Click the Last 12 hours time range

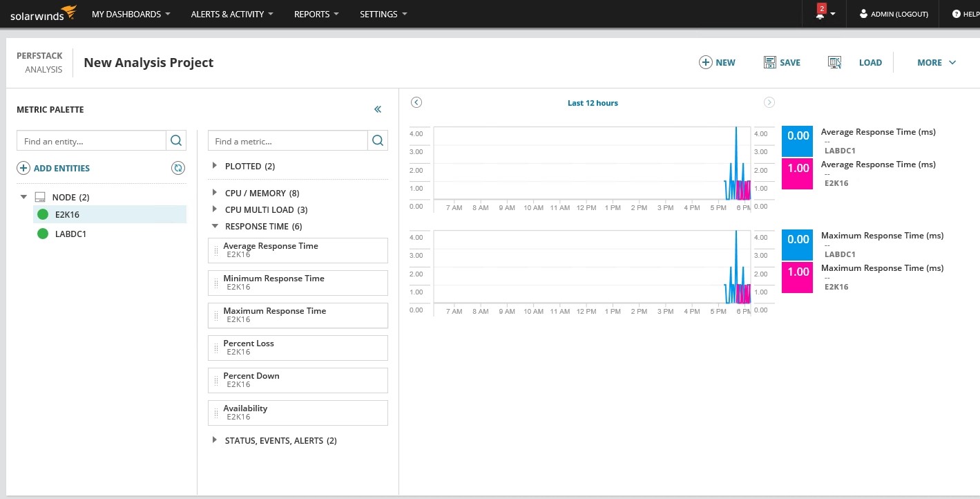[593, 103]
